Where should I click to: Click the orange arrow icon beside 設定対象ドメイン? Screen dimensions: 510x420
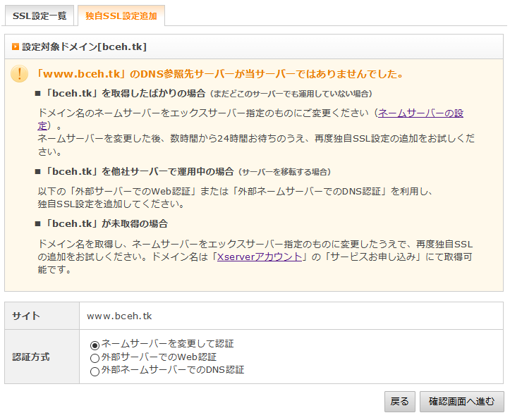click(16, 47)
